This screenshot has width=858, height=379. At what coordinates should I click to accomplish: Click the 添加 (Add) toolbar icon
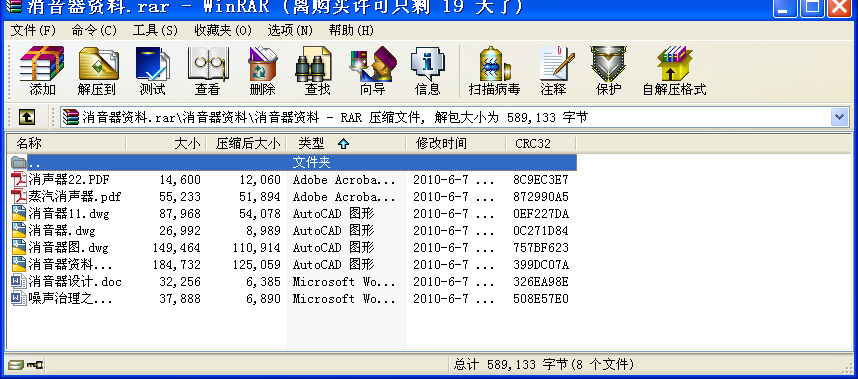(x=42, y=71)
